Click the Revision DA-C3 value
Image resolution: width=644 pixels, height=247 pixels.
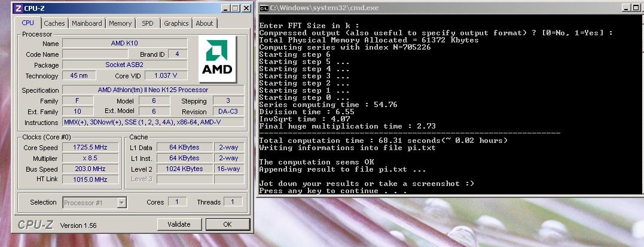click(228, 111)
